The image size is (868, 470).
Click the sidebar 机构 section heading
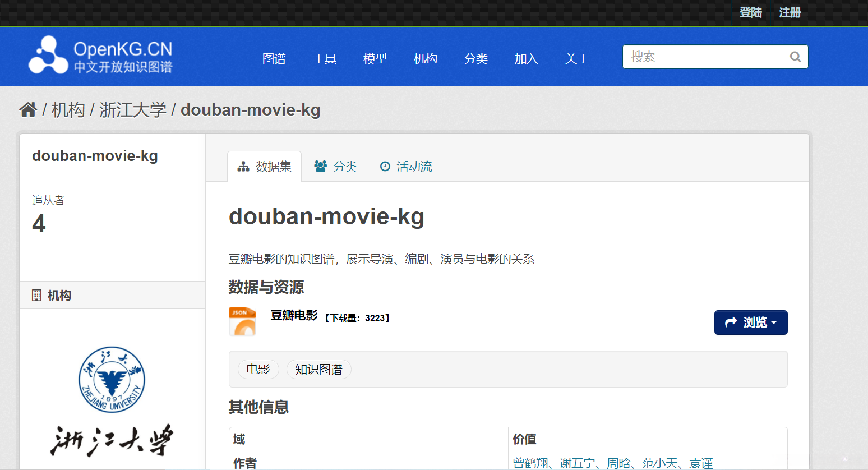click(59, 296)
